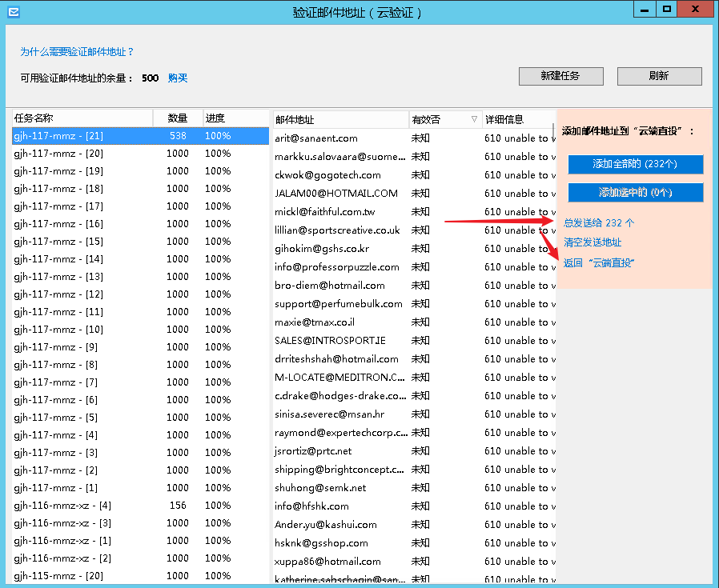This screenshot has width=719, height=588.
Task: Select task gjh-117-mmz - [7]
Action: tap(140, 382)
